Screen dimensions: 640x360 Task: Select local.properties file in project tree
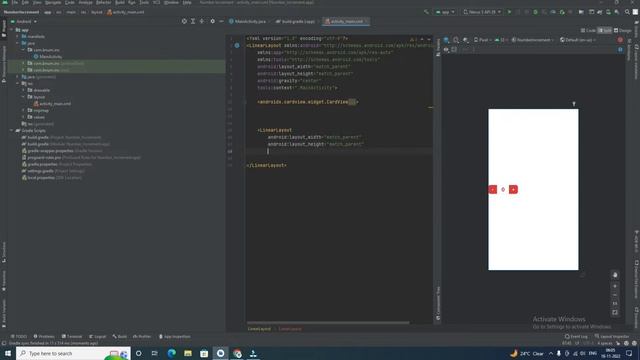coord(51,178)
